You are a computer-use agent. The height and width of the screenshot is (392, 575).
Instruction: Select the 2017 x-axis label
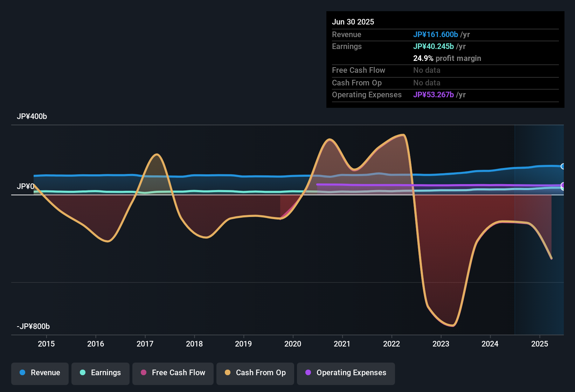click(145, 344)
